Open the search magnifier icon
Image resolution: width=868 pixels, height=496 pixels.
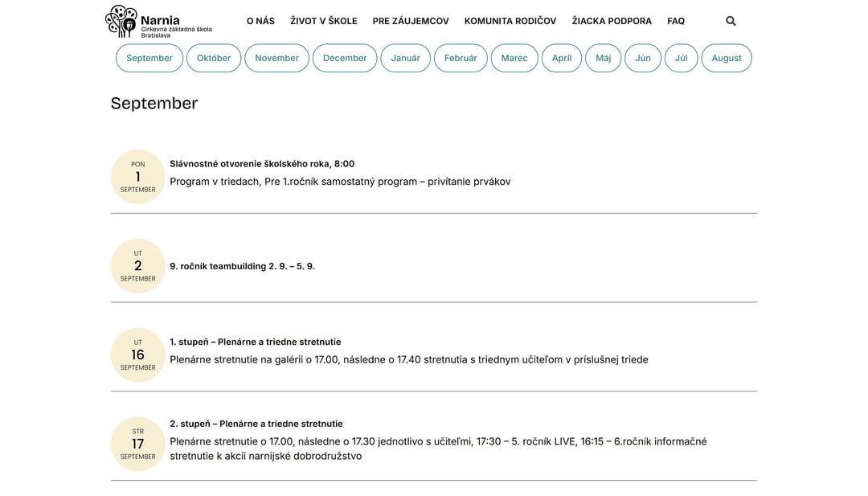[x=731, y=21]
